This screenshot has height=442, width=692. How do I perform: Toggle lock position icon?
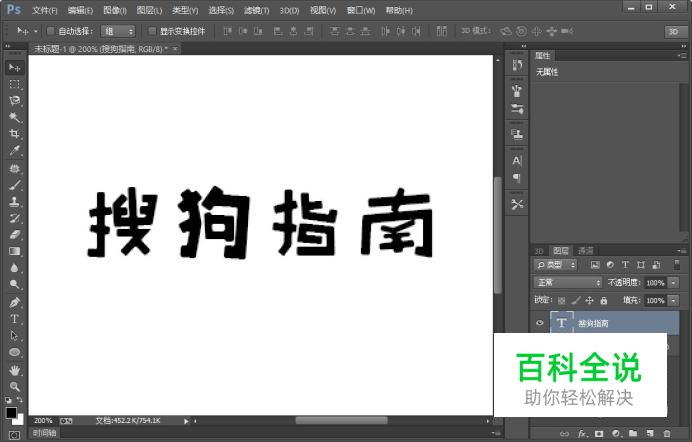(590, 301)
